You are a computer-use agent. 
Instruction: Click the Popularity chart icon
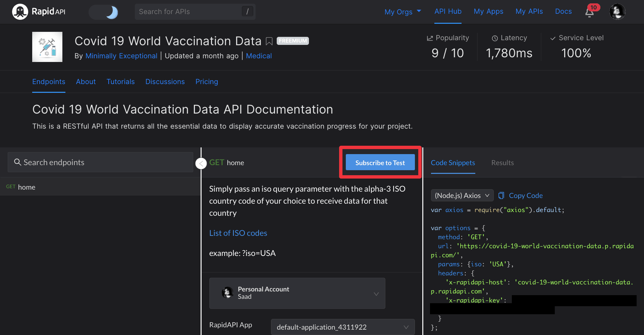point(430,38)
